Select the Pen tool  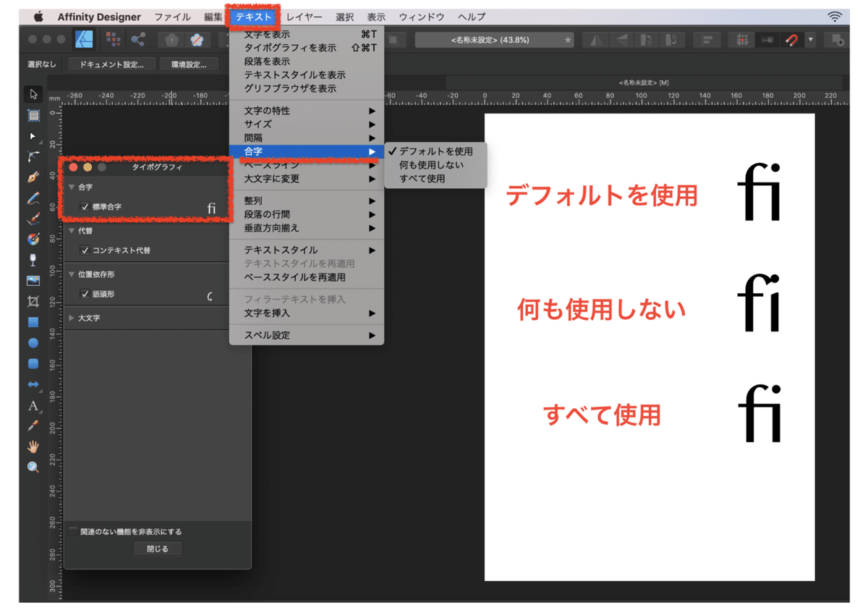pos(33,177)
